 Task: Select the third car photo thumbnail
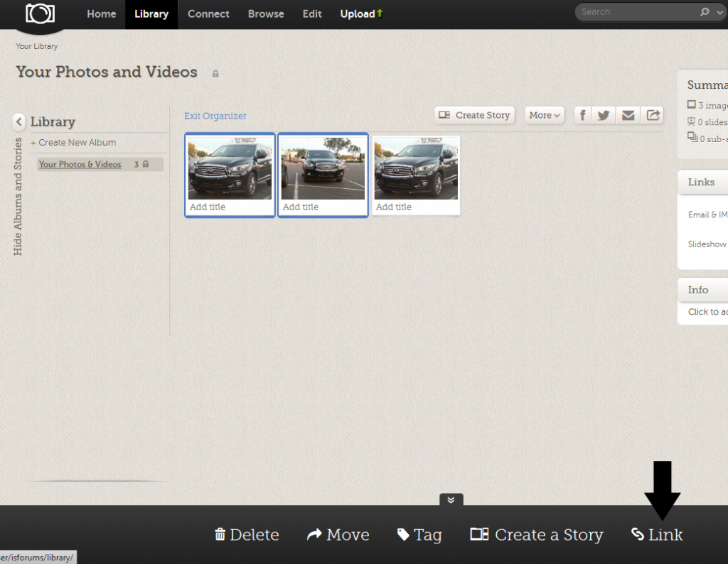tap(416, 169)
